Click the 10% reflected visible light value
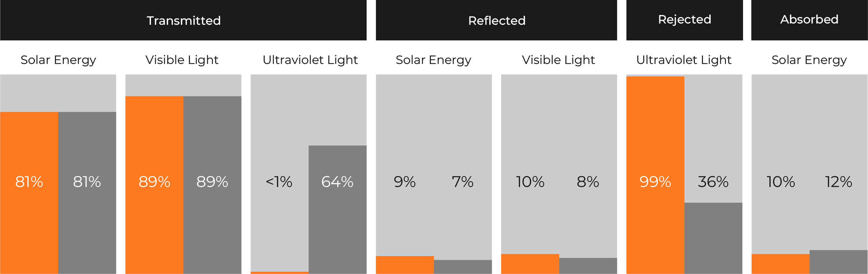Image resolution: width=868 pixels, height=274 pixels. tap(530, 182)
